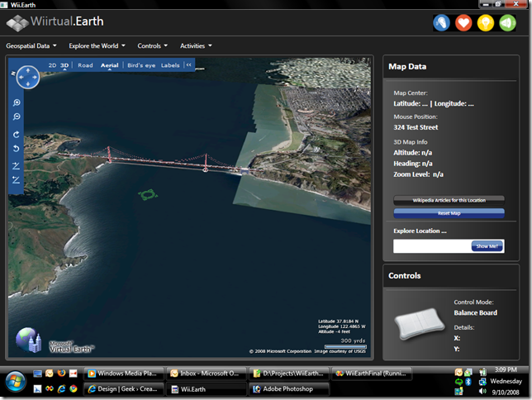This screenshot has width=532, height=400.
Task: Switch the map to 2D mode
Action: [x=52, y=64]
